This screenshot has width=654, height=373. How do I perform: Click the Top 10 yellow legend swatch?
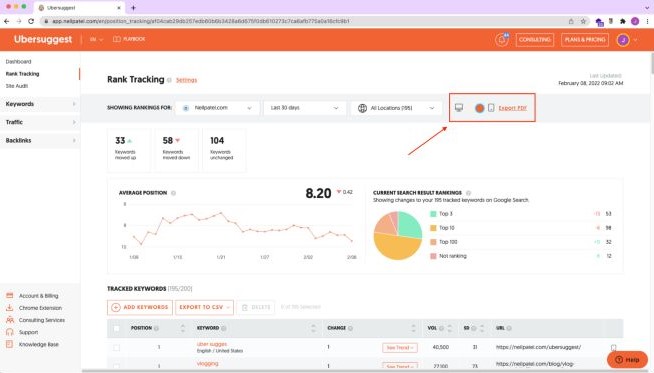click(433, 228)
